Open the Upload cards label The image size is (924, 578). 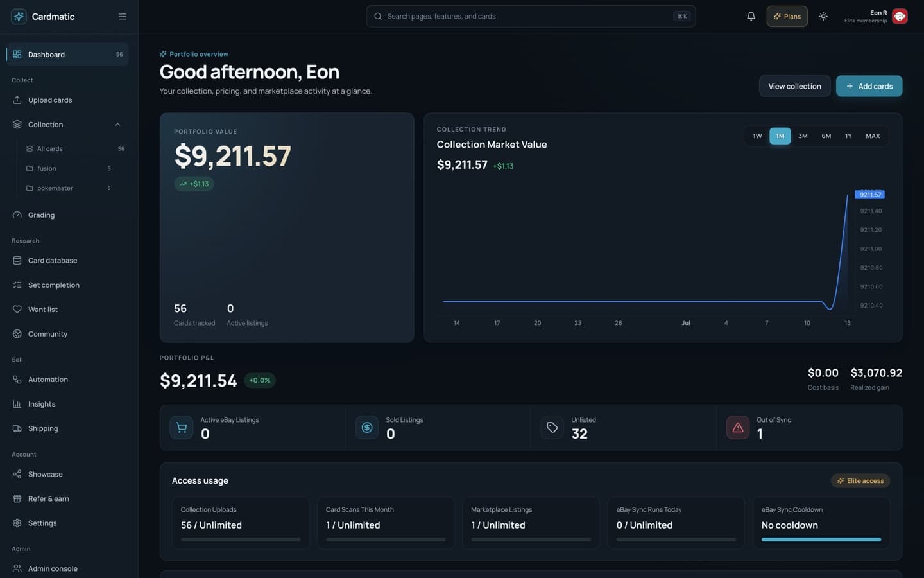click(50, 100)
